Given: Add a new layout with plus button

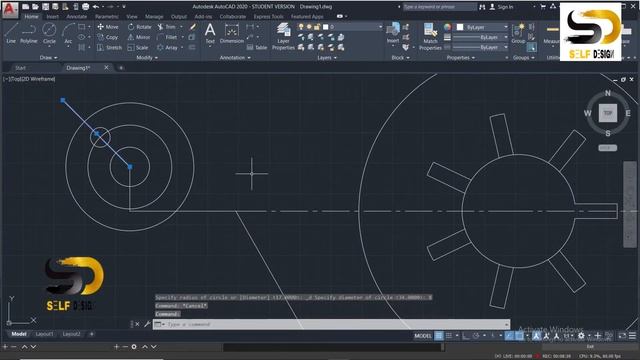Looking at the screenshot, I should point(92,334).
